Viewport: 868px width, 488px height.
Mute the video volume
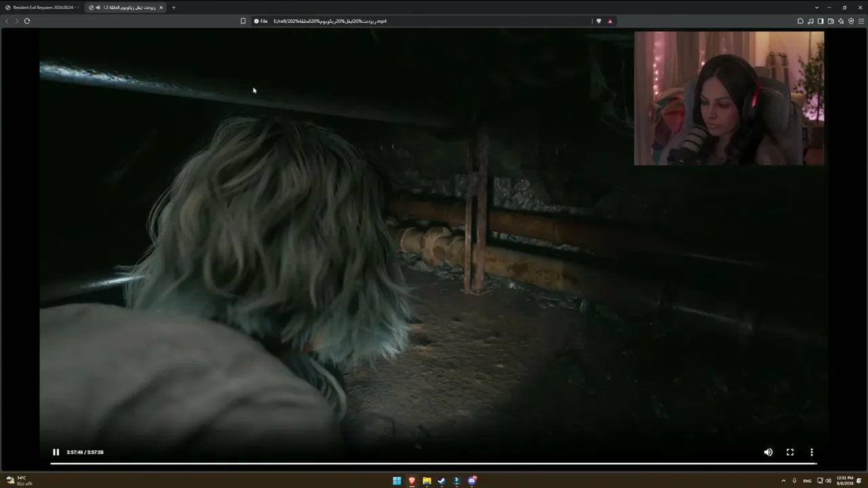click(x=768, y=452)
